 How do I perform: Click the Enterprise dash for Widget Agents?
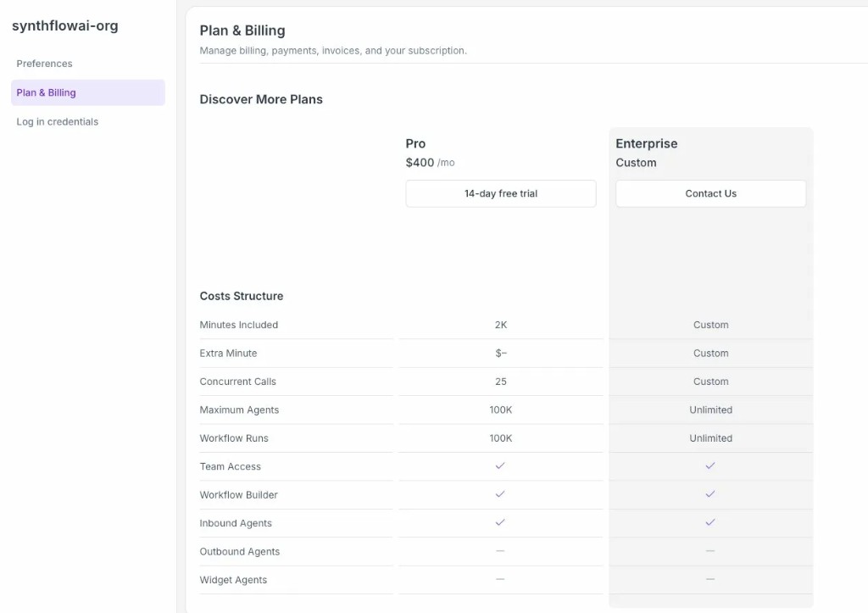pyautogui.click(x=710, y=579)
